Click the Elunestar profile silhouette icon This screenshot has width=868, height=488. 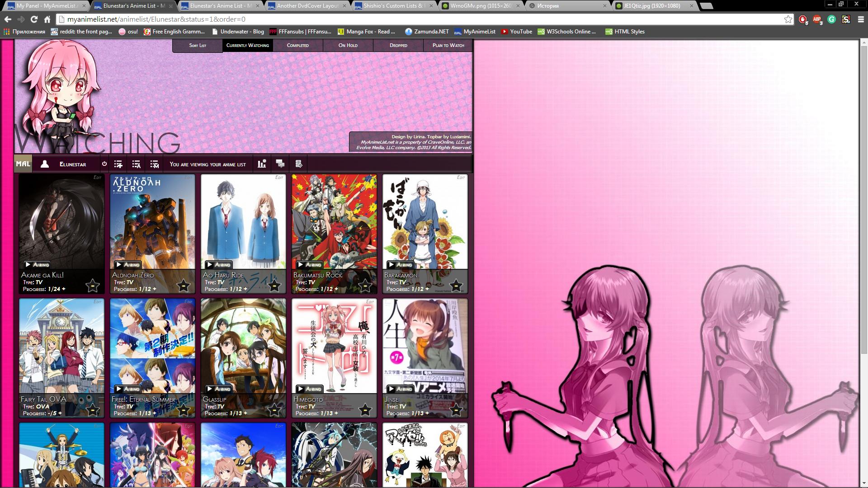pyautogui.click(x=45, y=164)
